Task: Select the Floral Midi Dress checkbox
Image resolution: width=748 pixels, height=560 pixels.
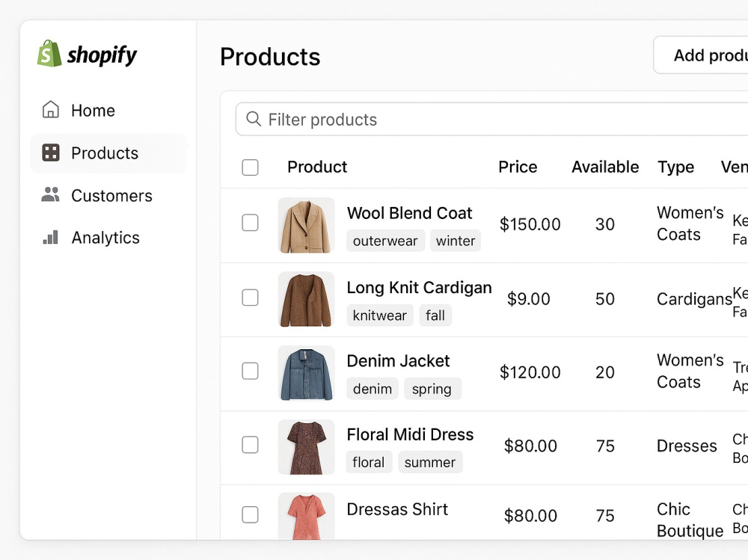Action: point(250,445)
